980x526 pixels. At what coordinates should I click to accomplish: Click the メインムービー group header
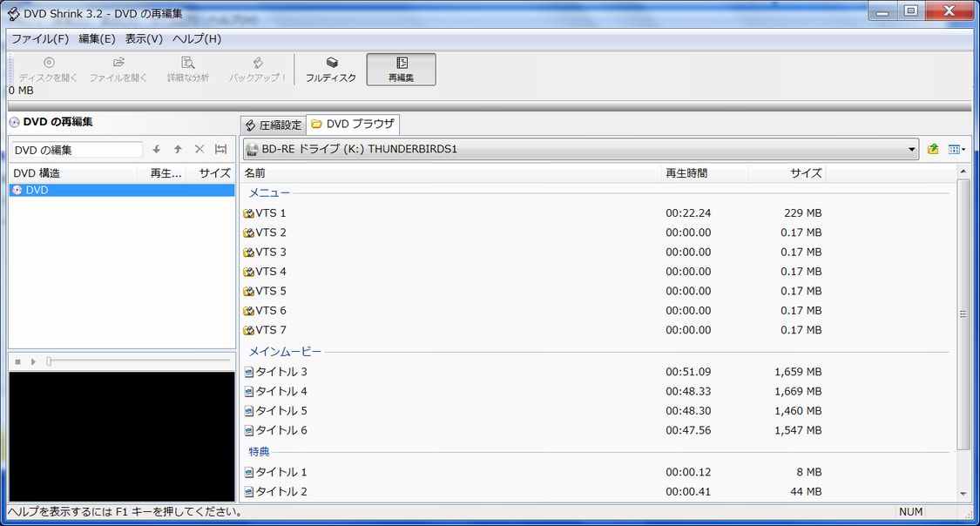click(x=285, y=352)
